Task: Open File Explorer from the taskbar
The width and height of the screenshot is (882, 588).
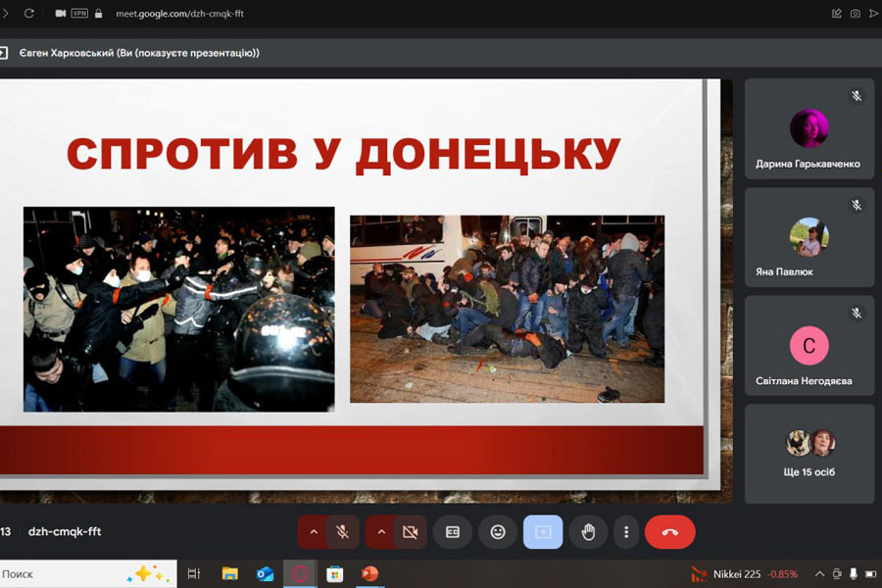Action: (229, 573)
